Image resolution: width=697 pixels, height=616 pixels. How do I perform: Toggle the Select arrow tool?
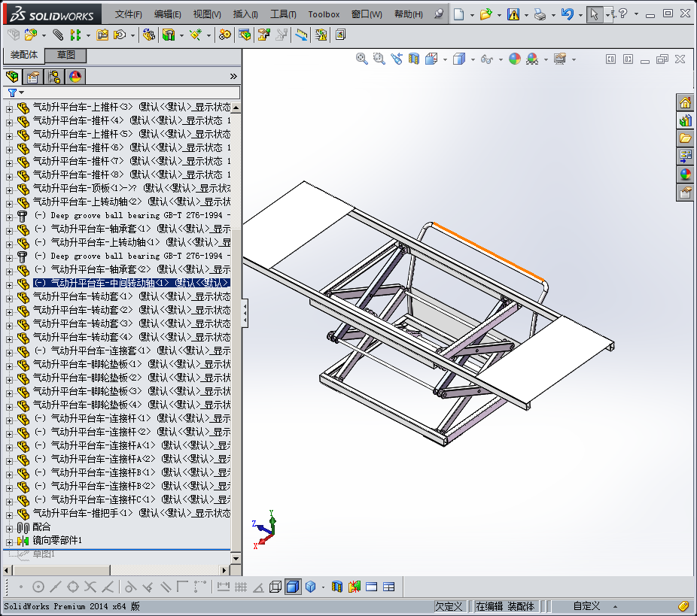[595, 14]
